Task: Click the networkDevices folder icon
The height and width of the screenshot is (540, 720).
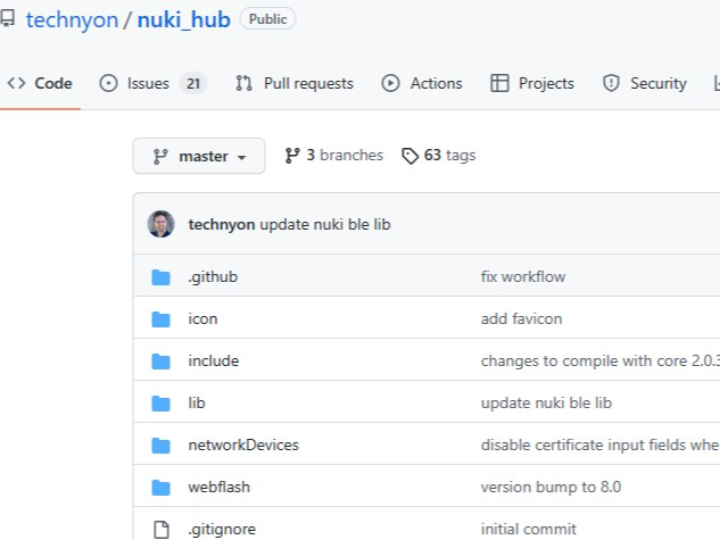Action: [x=161, y=445]
